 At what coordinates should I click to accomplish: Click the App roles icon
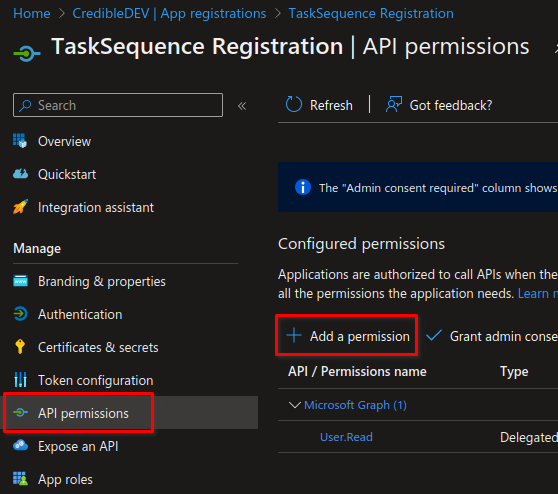click(x=20, y=479)
